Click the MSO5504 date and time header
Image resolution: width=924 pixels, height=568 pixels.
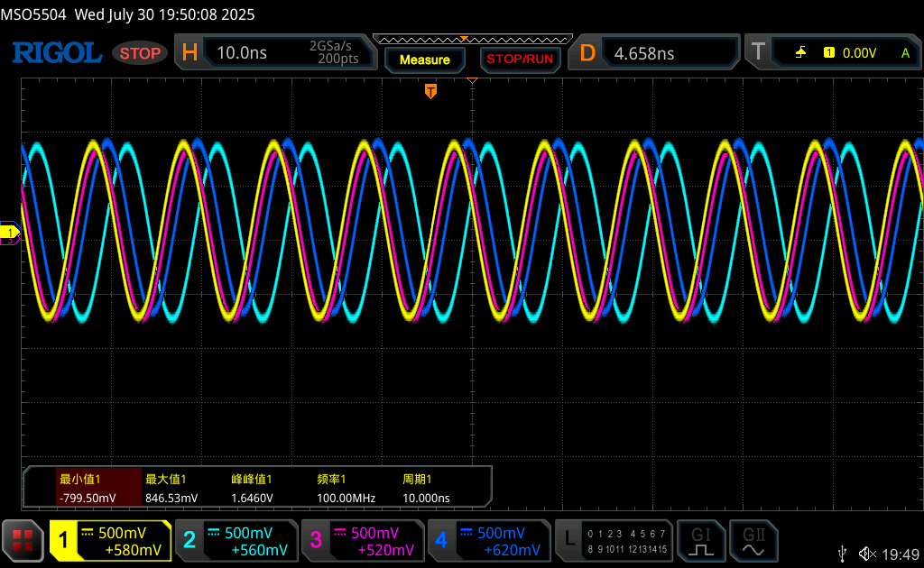127,14
